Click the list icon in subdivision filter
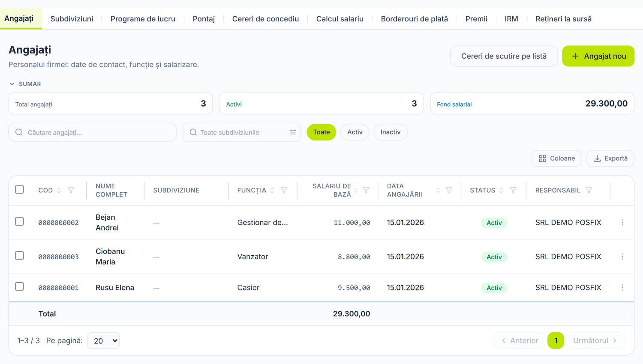The height and width of the screenshot is (364, 643). pos(293,132)
